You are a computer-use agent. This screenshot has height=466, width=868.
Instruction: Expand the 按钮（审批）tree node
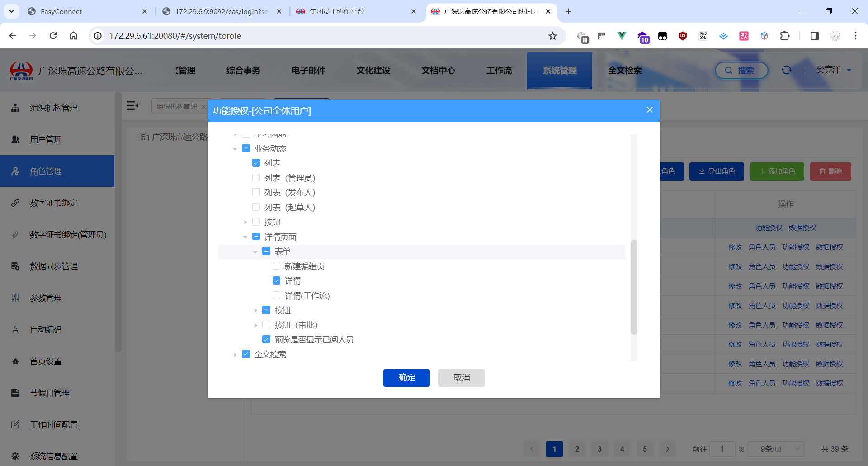255,325
